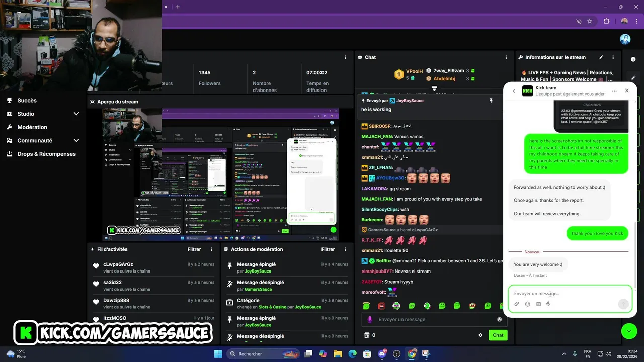Image resolution: width=644 pixels, height=362 pixels.
Task: Collapse the support widget with green chevron button
Action: pos(629,331)
